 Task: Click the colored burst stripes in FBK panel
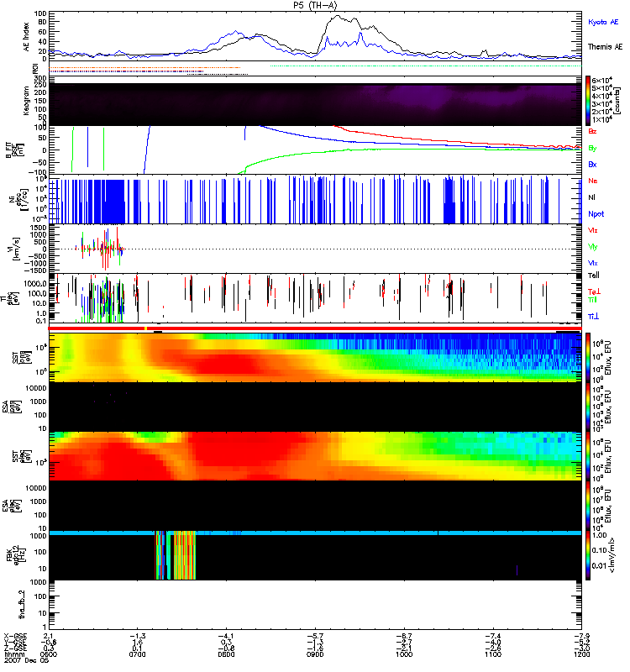point(176,555)
